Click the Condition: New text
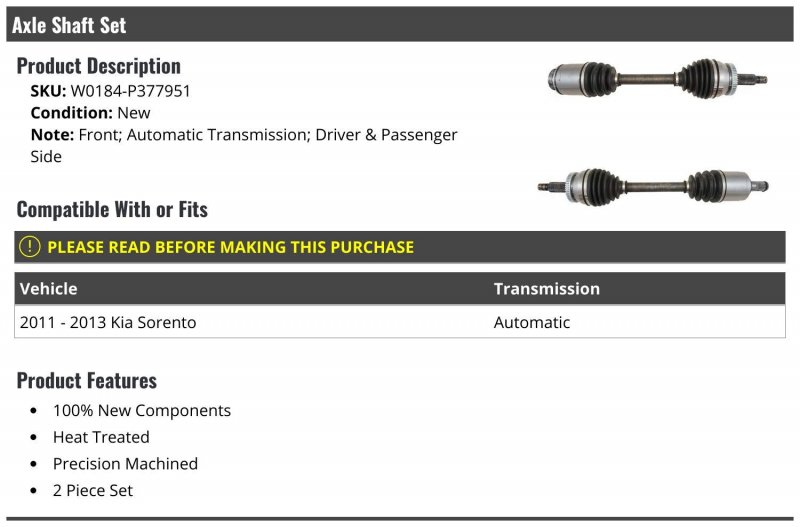The height and width of the screenshot is (527, 800). click(x=90, y=113)
